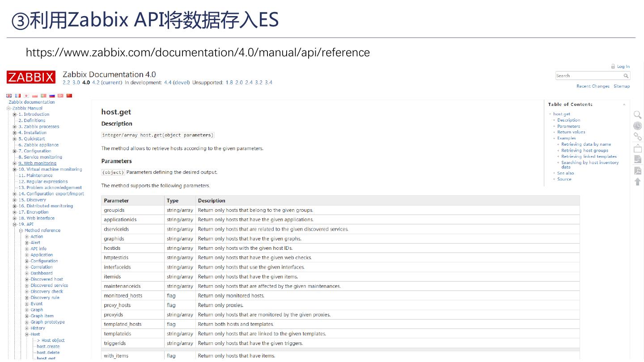Image resolution: width=644 pixels, height=362 pixels.
Task: Open backlinks chain icon
Action: 638,137
